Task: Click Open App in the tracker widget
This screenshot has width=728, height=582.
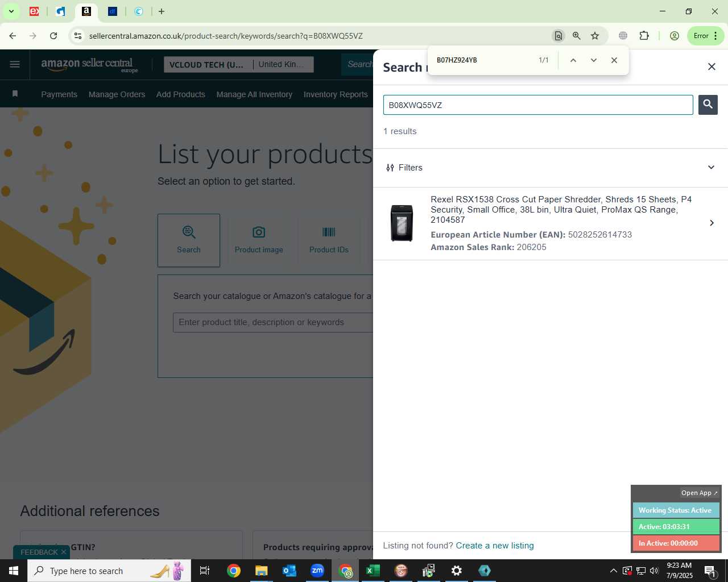Action: 700,493
